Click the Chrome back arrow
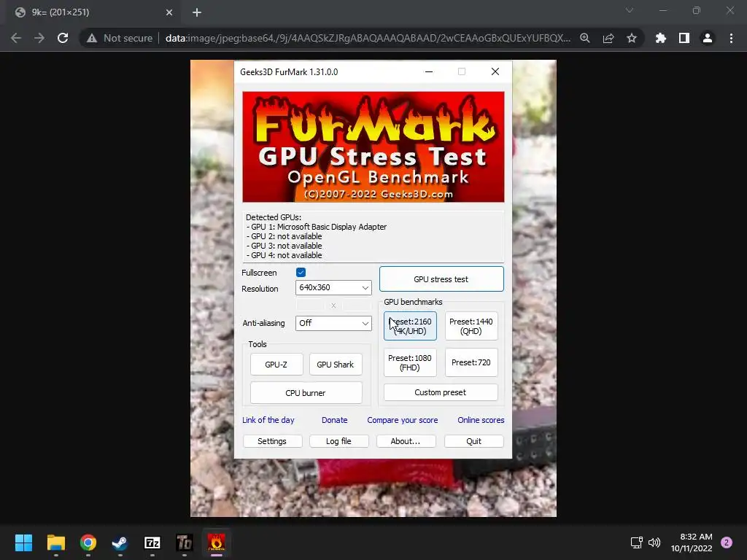 pos(16,38)
